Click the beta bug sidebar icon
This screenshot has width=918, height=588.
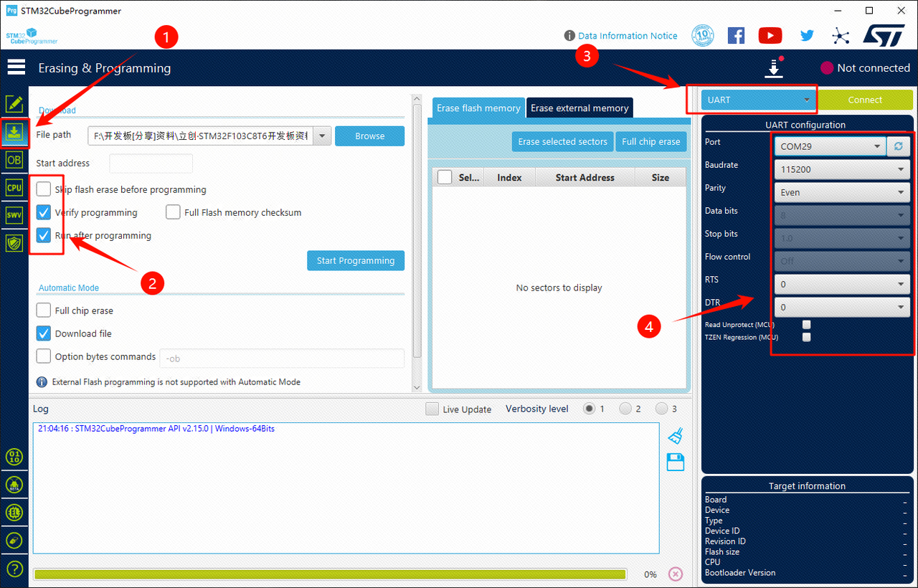(14, 485)
